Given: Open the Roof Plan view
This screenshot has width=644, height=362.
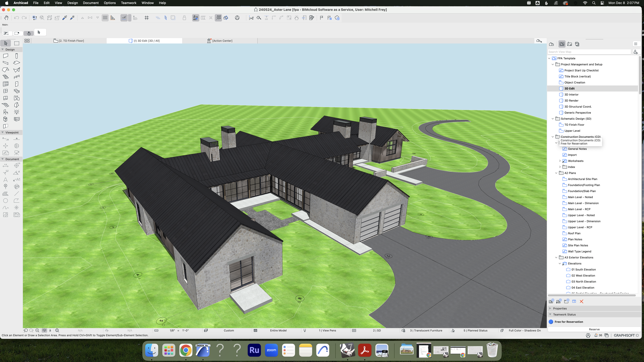Looking at the screenshot, I should coord(574,233).
